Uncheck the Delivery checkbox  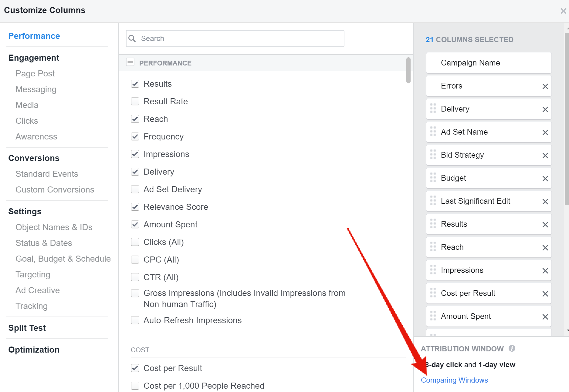coord(135,172)
